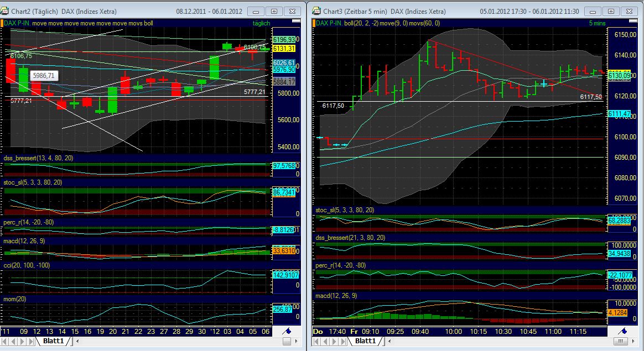
Task: Click previous-sheet navigation icon in Chart2
Action: 13,342
